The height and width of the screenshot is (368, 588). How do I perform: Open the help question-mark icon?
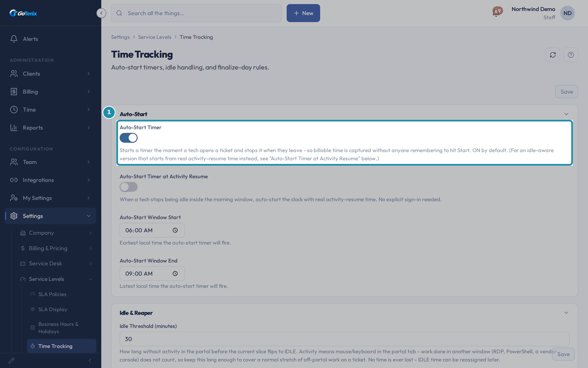(x=571, y=55)
